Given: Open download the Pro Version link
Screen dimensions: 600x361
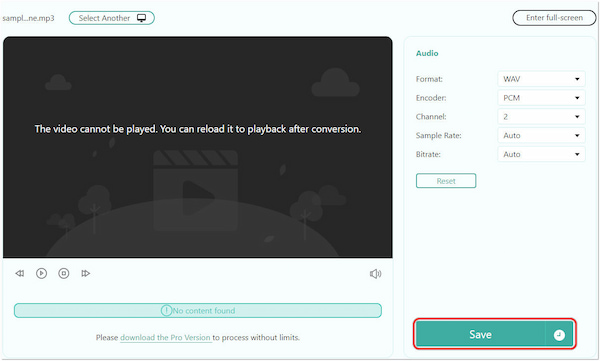Looking at the screenshot, I should [x=165, y=338].
